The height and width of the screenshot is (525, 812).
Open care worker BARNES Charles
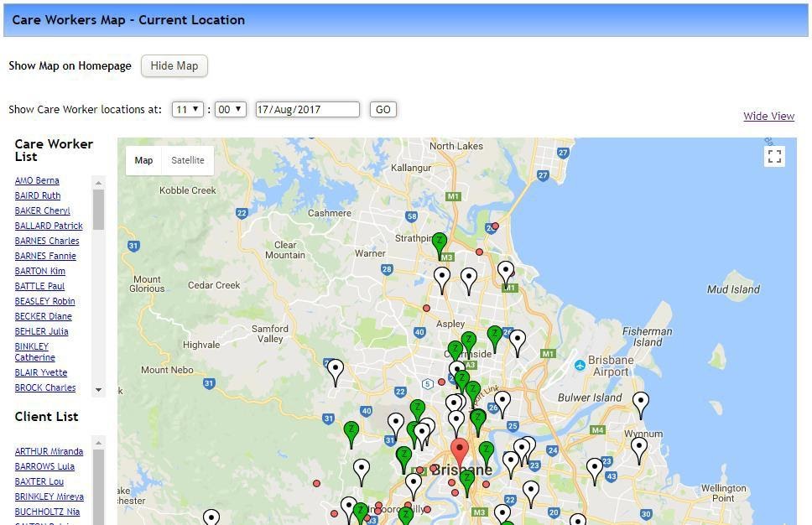[47, 240]
